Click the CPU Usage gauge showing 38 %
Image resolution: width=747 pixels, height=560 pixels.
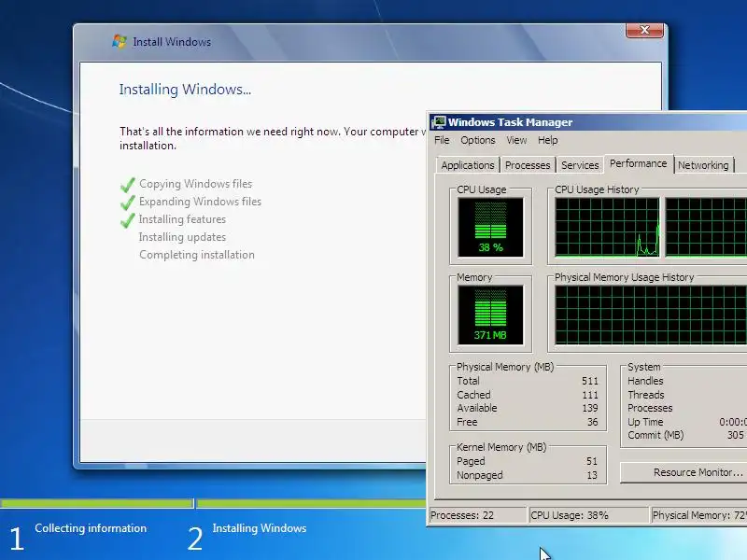[490, 228]
